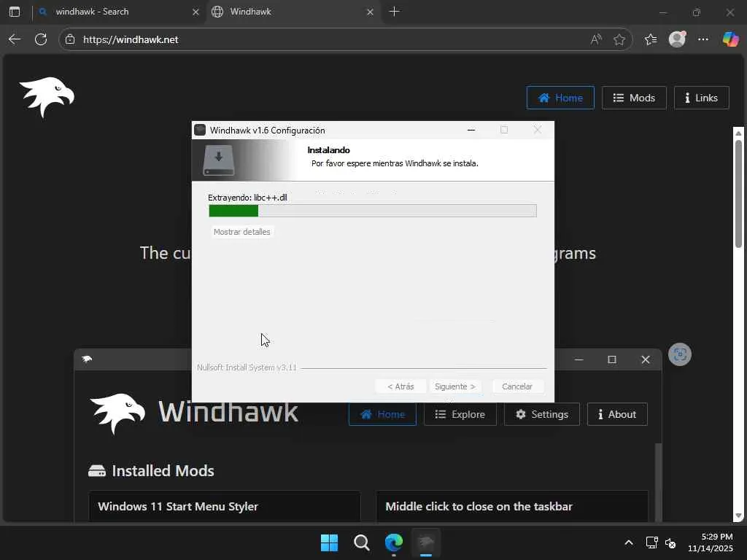The width and height of the screenshot is (747, 560).
Task: Select Home in the Windhawk app preview
Action: tap(382, 414)
